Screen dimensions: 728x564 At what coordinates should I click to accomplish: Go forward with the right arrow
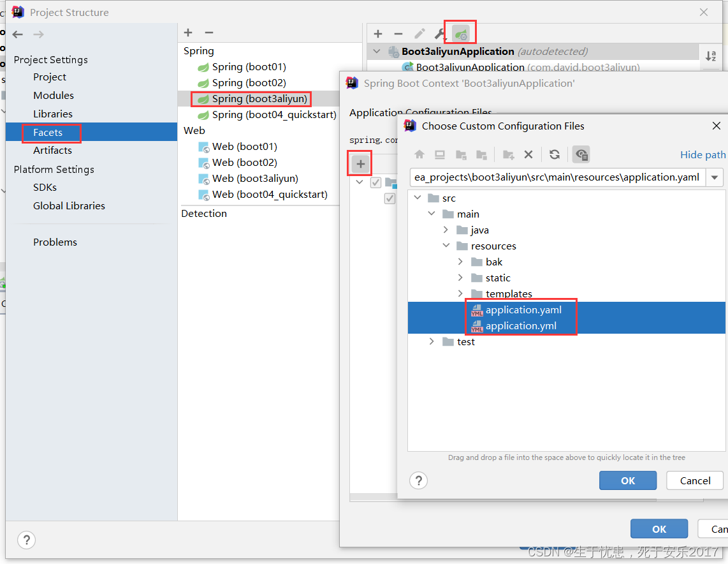[x=38, y=34]
